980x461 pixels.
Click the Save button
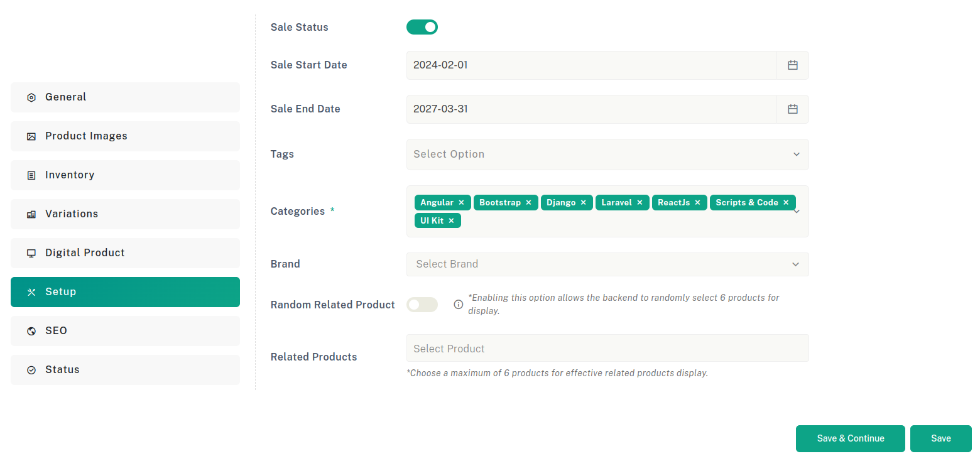[x=941, y=438]
